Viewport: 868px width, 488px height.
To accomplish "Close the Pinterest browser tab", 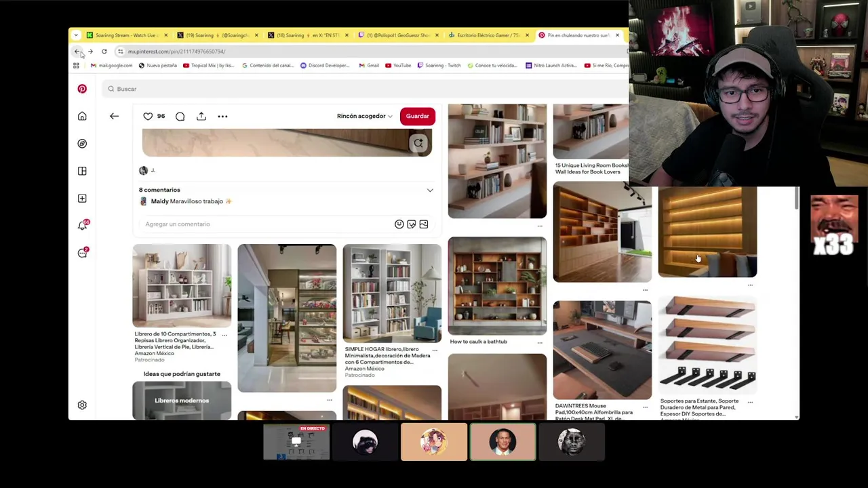I will pos(617,35).
